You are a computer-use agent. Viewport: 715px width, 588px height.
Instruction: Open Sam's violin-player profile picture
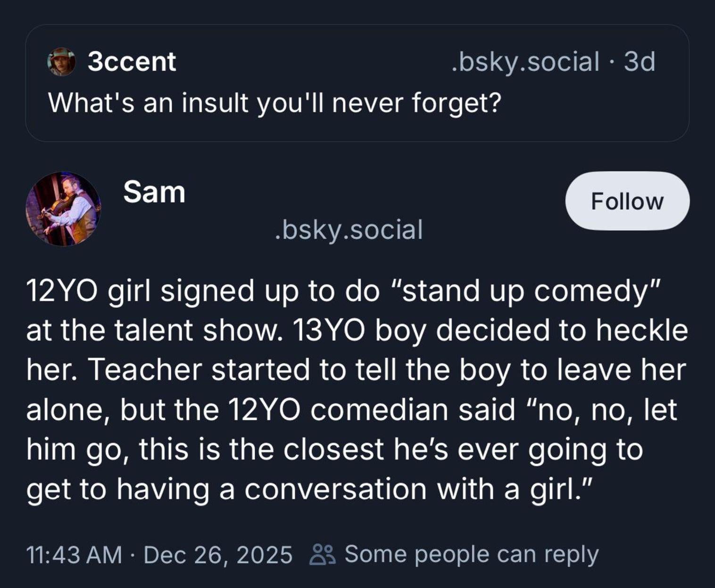[63, 209]
